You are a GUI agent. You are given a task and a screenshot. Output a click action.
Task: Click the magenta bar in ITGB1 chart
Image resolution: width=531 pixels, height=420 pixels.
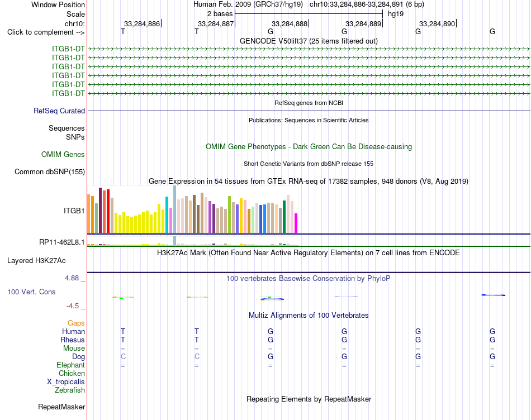(296, 223)
